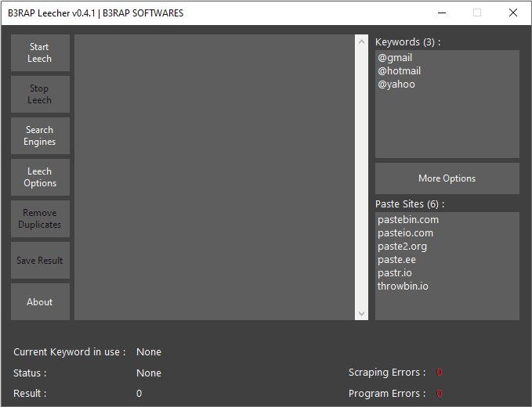Click inside the results output area

click(x=215, y=177)
